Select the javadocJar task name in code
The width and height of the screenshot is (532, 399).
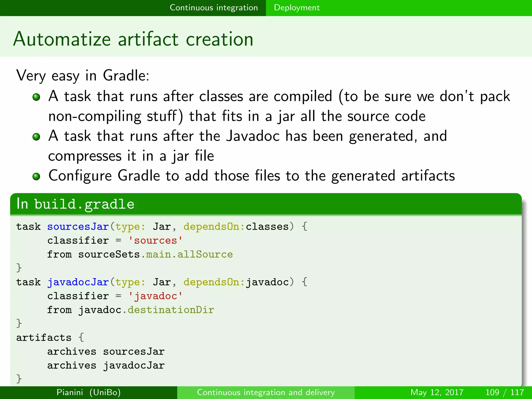pyautogui.click(x=78, y=282)
